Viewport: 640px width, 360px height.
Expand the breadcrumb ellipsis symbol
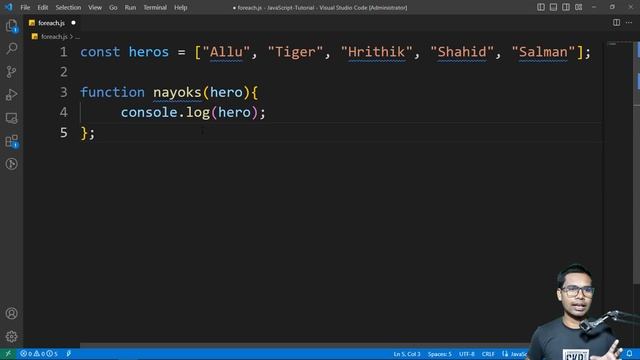pos(78,37)
